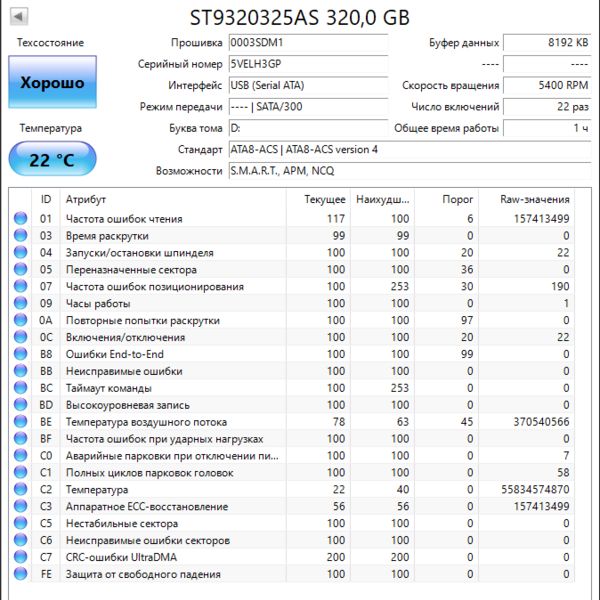Click the power-on count field '22 раз'
Screen dimensions: 600x600
click(x=547, y=107)
